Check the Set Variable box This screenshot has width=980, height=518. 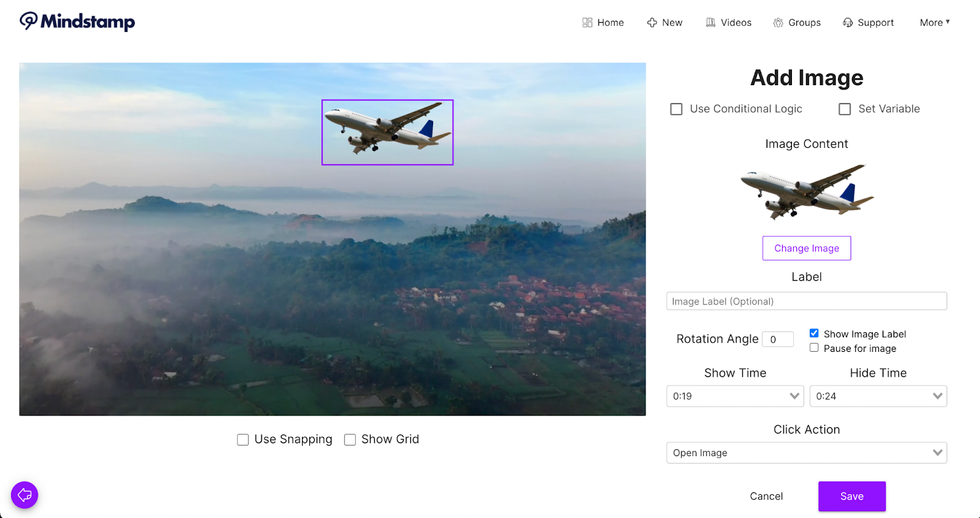845,109
